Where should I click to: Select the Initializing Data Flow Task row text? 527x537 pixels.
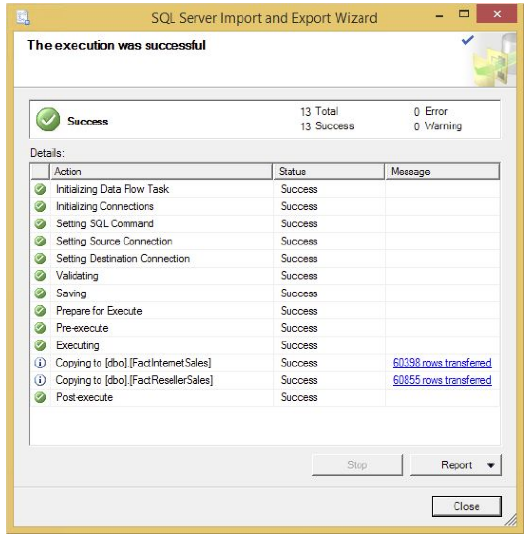(x=112, y=189)
